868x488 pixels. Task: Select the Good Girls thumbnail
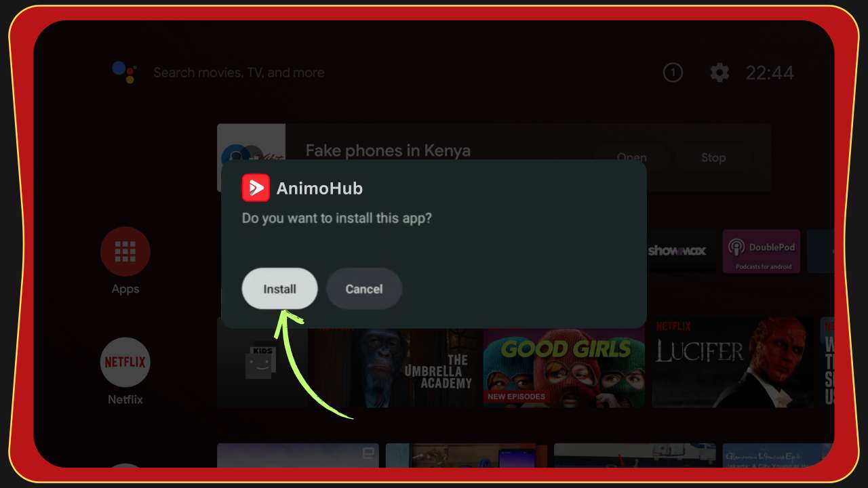click(x=564, y=363)
